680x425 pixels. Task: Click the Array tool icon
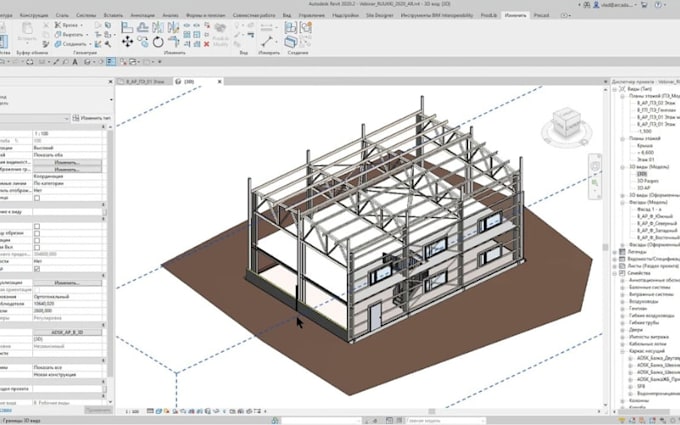click(x=187, y=34)
